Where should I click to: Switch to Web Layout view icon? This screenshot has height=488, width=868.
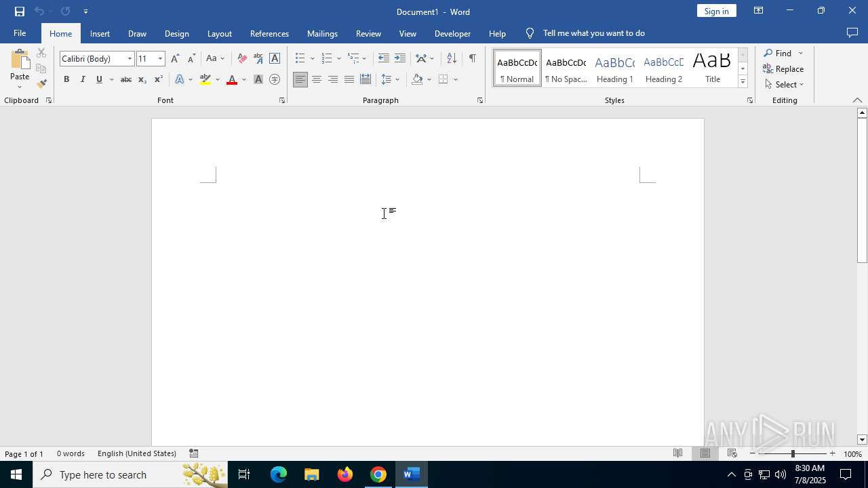tap(732, 453)
